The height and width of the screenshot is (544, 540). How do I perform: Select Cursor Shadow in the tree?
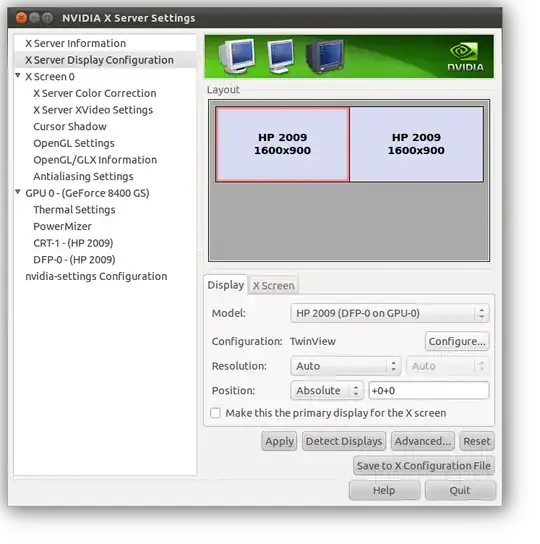point(70,127)
